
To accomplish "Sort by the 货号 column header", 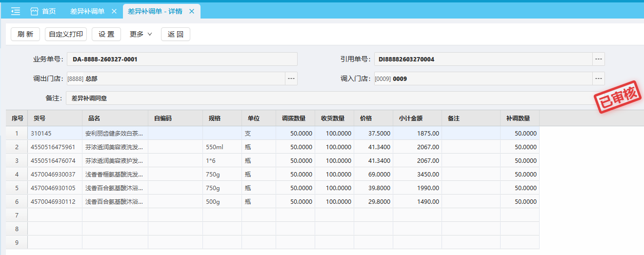I will (x=55, y=118).
